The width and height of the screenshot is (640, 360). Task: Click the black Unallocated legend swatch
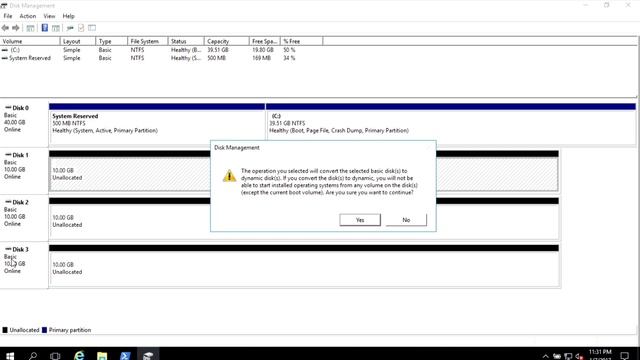coord(5,330)
